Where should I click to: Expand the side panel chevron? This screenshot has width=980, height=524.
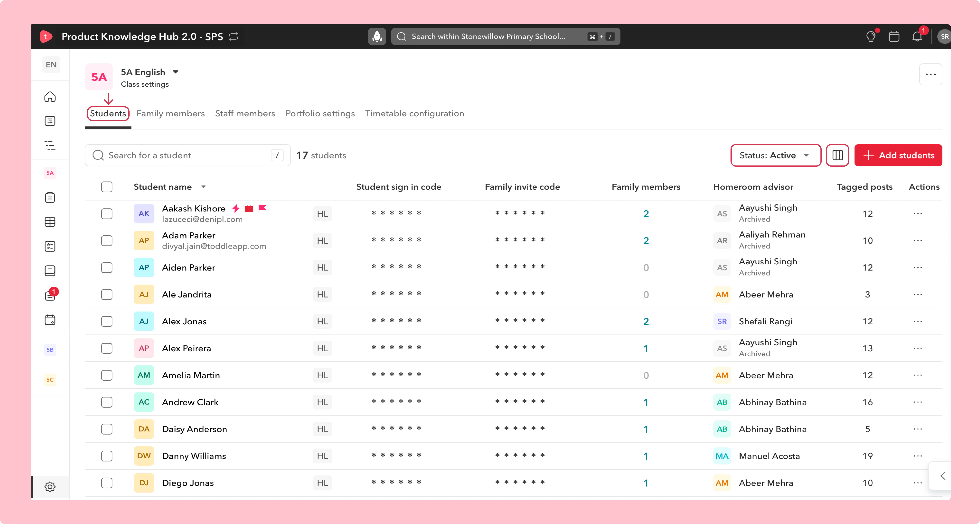(943, 476)
